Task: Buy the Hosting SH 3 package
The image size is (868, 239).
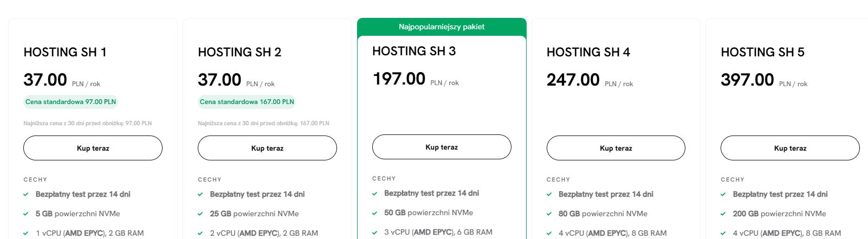Action: (x=442, y=147)
